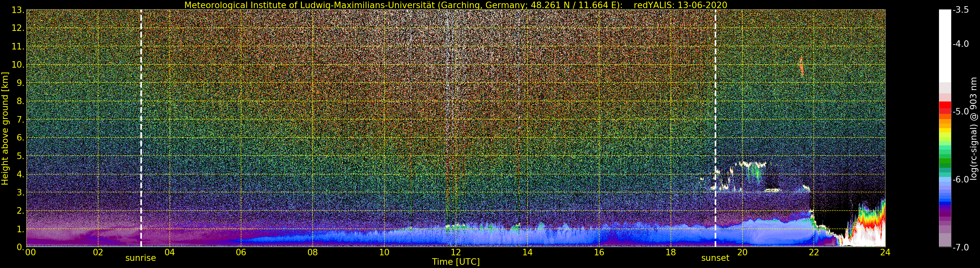
Task: Click colorbar tick label '-3.5'
Action: [960, 10]
